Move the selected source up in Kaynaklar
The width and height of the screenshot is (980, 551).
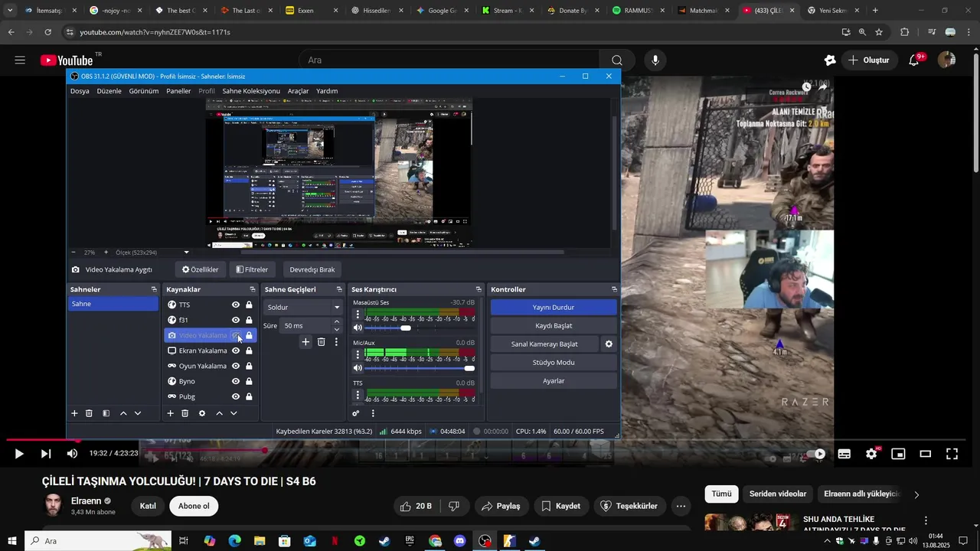(219, 413)
